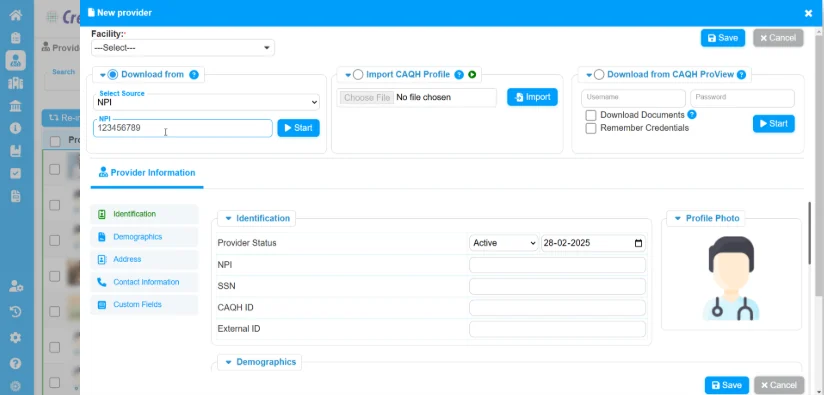The width and height of the screenshot is (824, 395).
Task: Collapse the Import CAQH Profile section arrow
Action: (x=348, y=75)
